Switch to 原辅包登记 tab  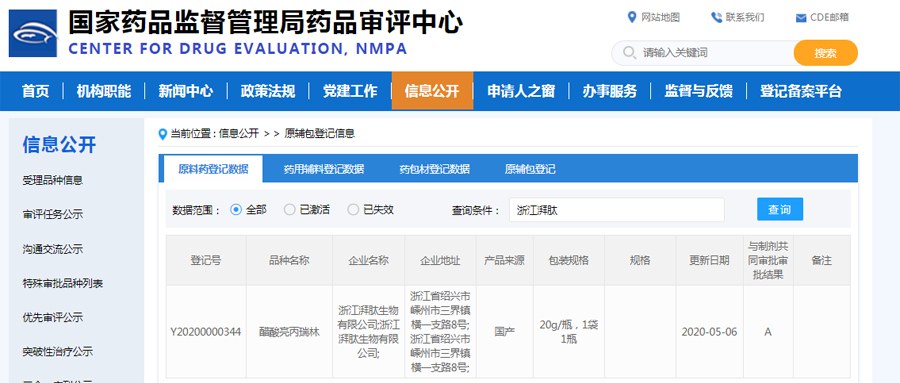(x=530, y=169)
